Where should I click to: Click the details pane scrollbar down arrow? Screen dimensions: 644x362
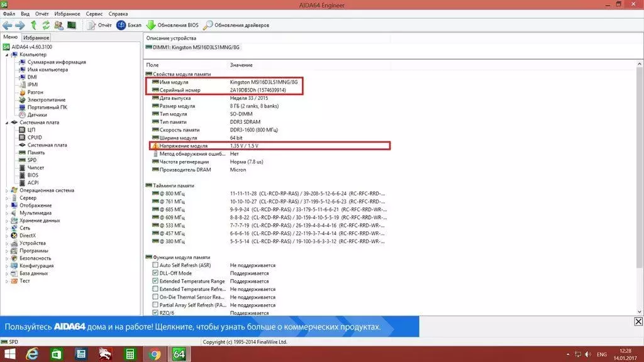point(640,312)
